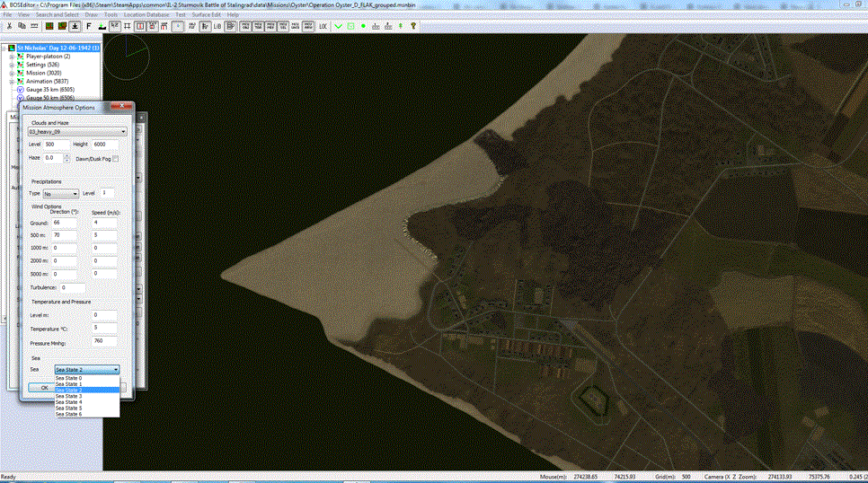This screenshot has height=483, width=868.
Task: Click the orientation compass gizmo in viewport
Action: 127,56
